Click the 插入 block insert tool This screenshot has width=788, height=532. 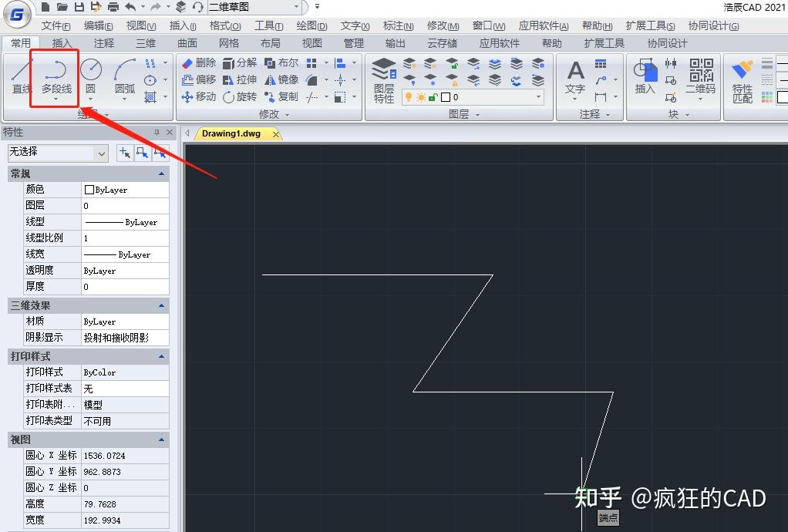pos(645,76)
